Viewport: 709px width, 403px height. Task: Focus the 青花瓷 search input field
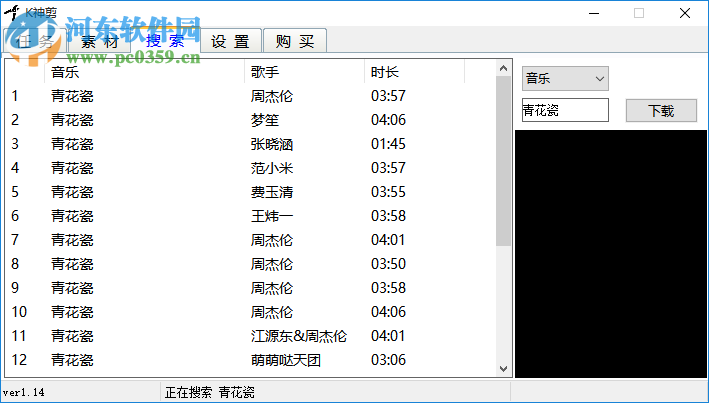coord(565,110)
